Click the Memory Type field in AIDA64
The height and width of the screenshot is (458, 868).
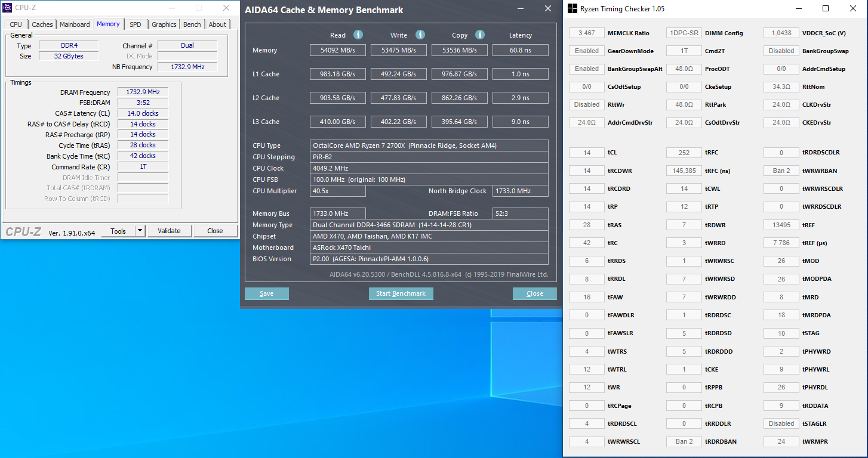(x=430, y=225)
